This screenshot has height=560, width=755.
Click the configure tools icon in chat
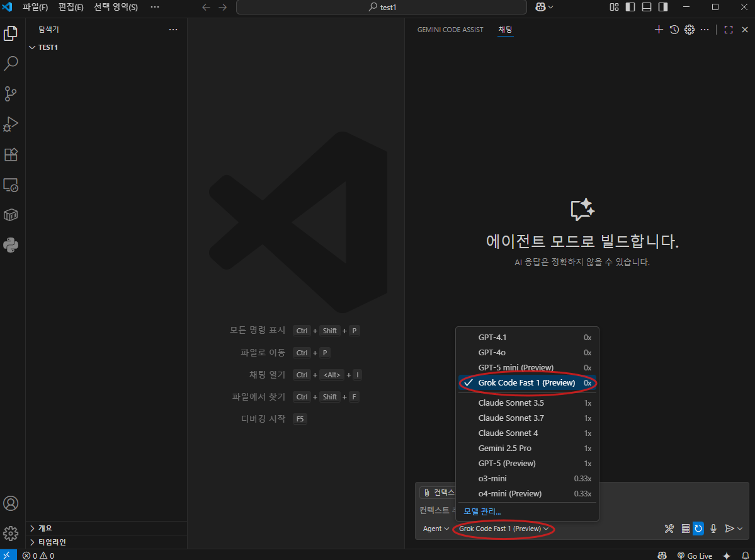point(669,529)
